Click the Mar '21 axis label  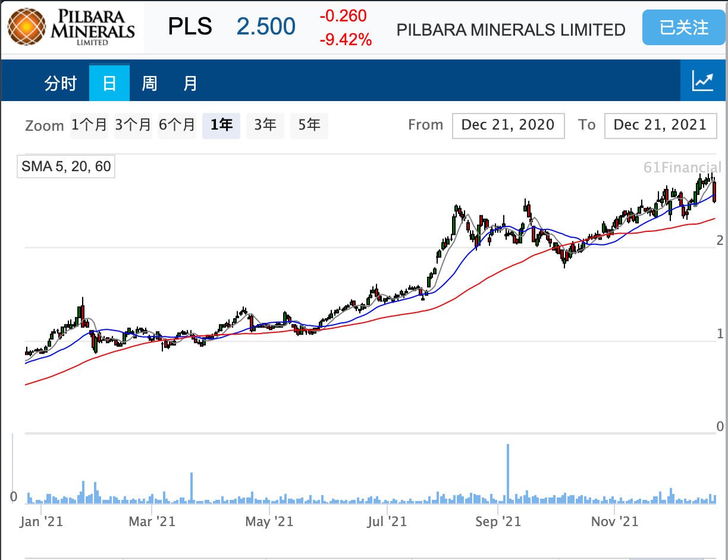[x=152, y=522]
